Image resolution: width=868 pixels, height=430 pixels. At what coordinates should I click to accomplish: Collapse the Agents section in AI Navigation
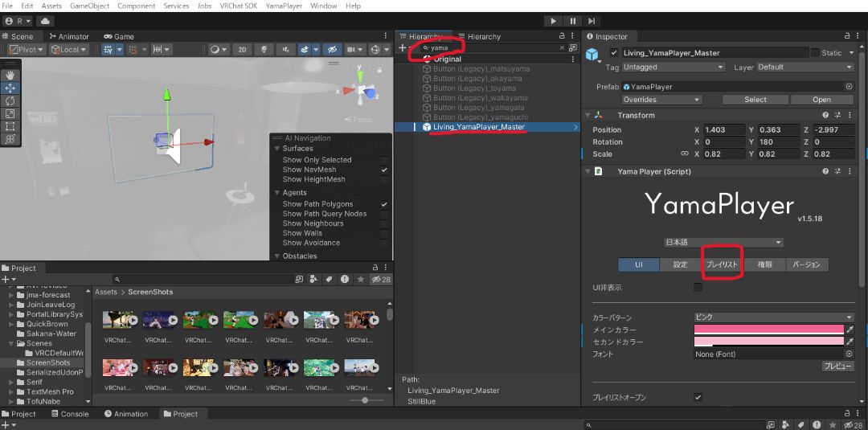277,193
